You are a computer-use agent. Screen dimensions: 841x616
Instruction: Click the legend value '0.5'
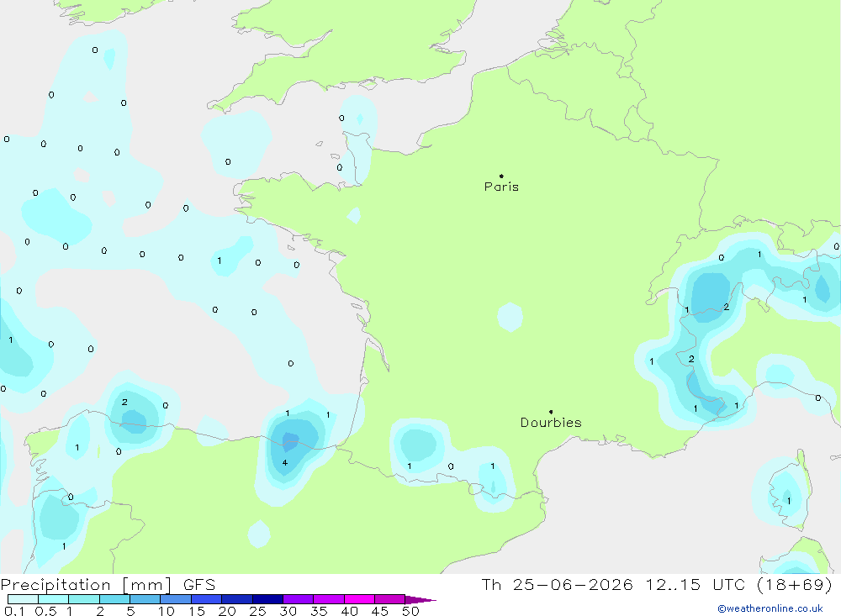tap(45, 611)
